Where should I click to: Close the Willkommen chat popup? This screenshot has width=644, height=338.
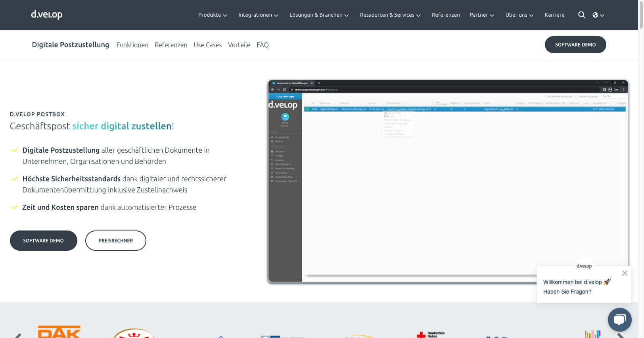[x=625, y=273]
